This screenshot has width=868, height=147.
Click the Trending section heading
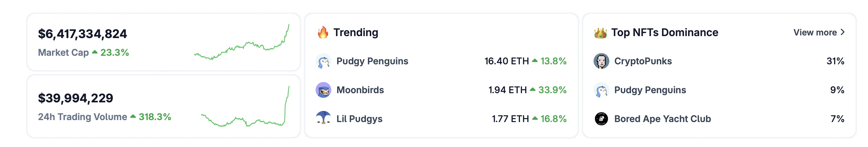coord(356,32)
